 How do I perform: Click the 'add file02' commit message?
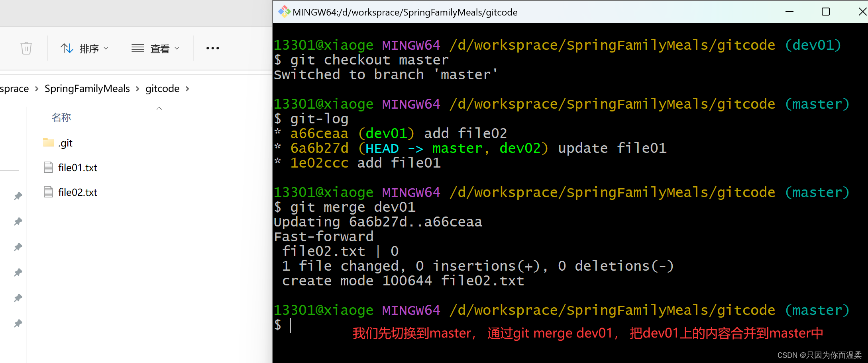pyautogui.click(x=465, y=134)
